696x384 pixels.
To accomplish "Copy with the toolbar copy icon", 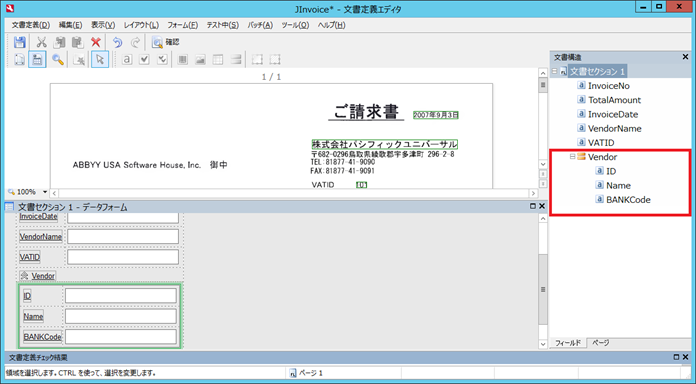I will pos(59,42).
